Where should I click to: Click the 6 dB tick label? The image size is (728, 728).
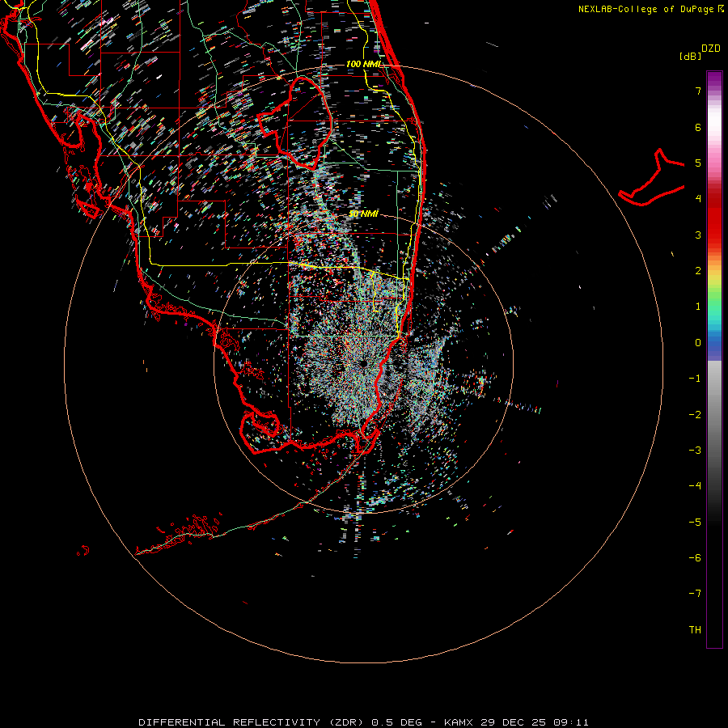(x=698, y=127)
